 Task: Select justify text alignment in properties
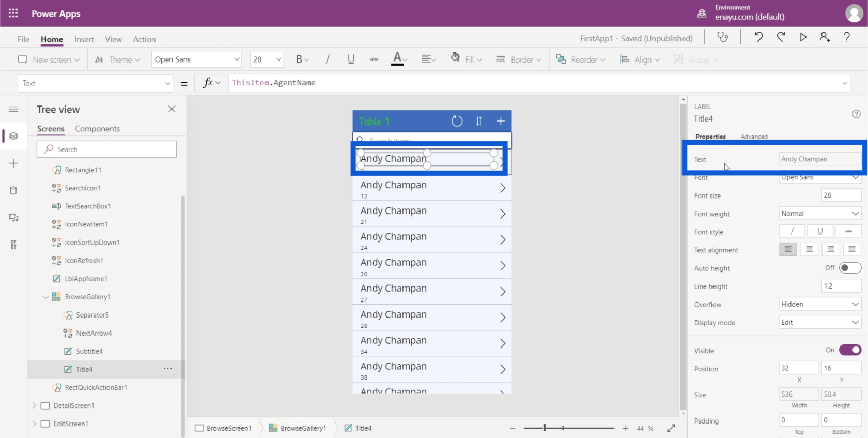[x=852, y=249]
